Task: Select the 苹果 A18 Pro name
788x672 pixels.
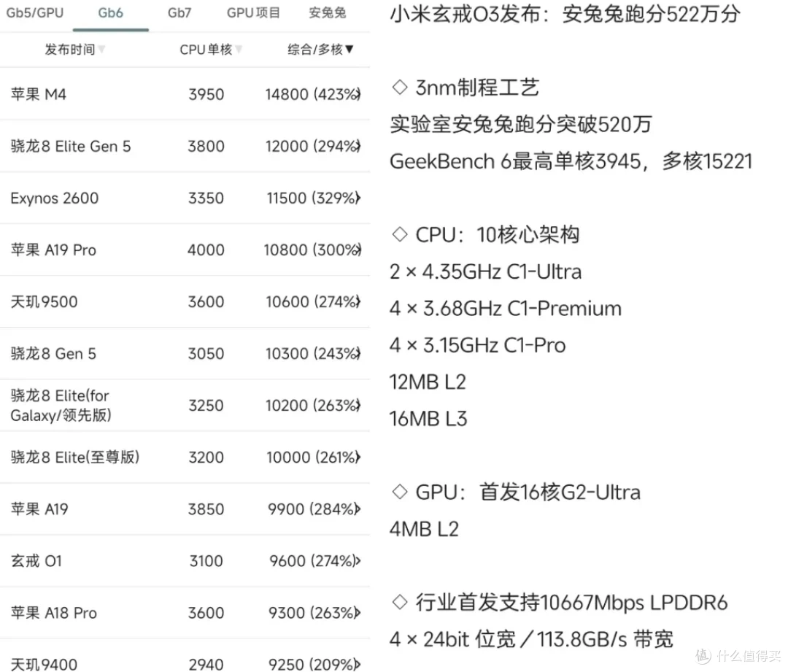Action: 54,613
